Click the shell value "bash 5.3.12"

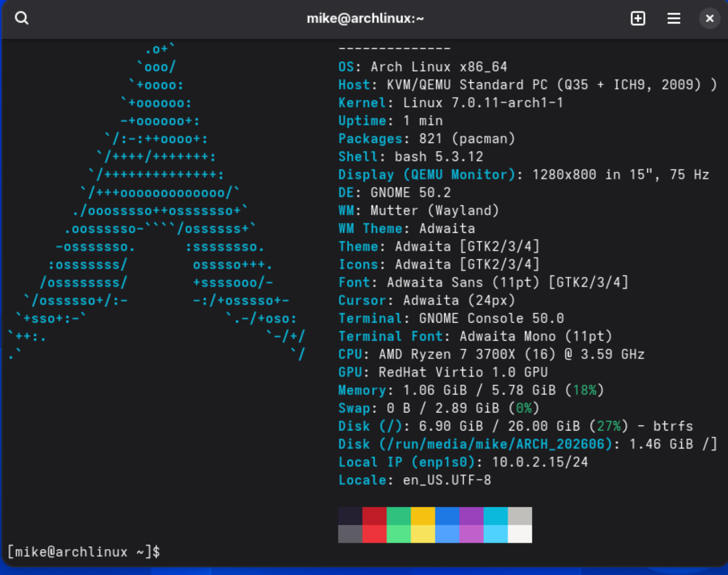pos(439,157)
